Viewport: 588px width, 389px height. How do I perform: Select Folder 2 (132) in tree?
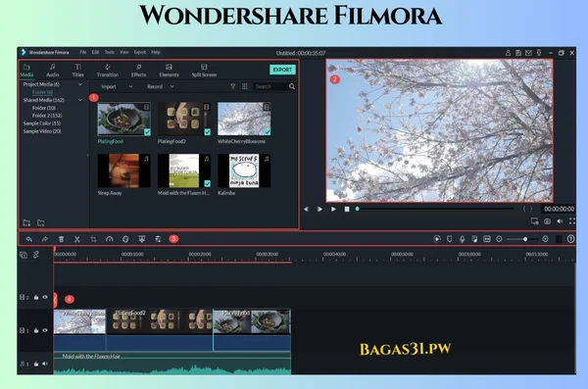47,116
